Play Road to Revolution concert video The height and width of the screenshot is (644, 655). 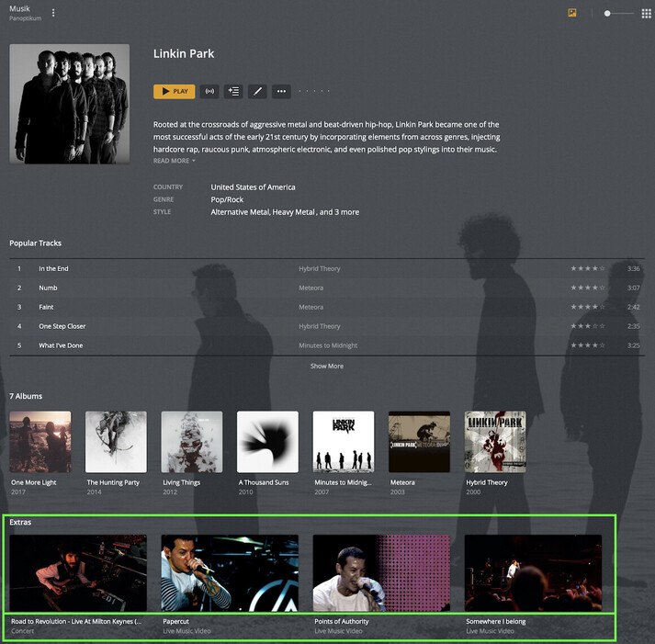pos(78,573)
